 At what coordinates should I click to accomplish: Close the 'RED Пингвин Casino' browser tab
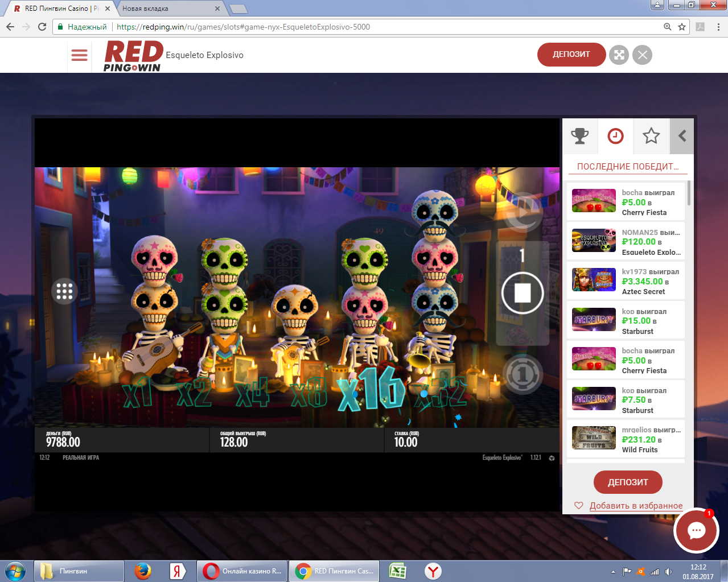pos(108,9)
